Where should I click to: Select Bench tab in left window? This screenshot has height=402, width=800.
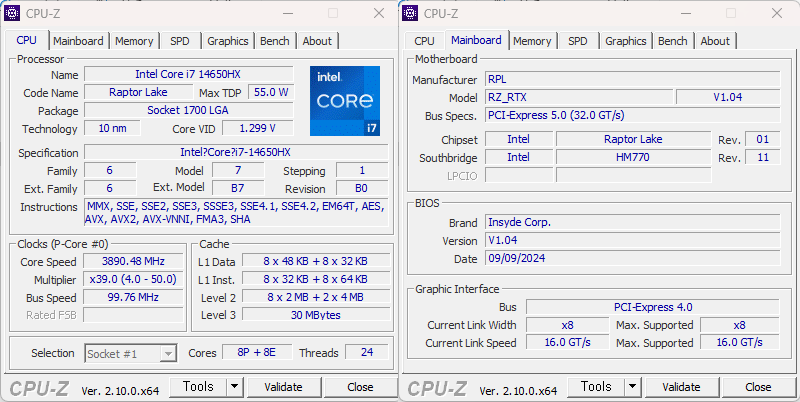click(x=274, y=41)
